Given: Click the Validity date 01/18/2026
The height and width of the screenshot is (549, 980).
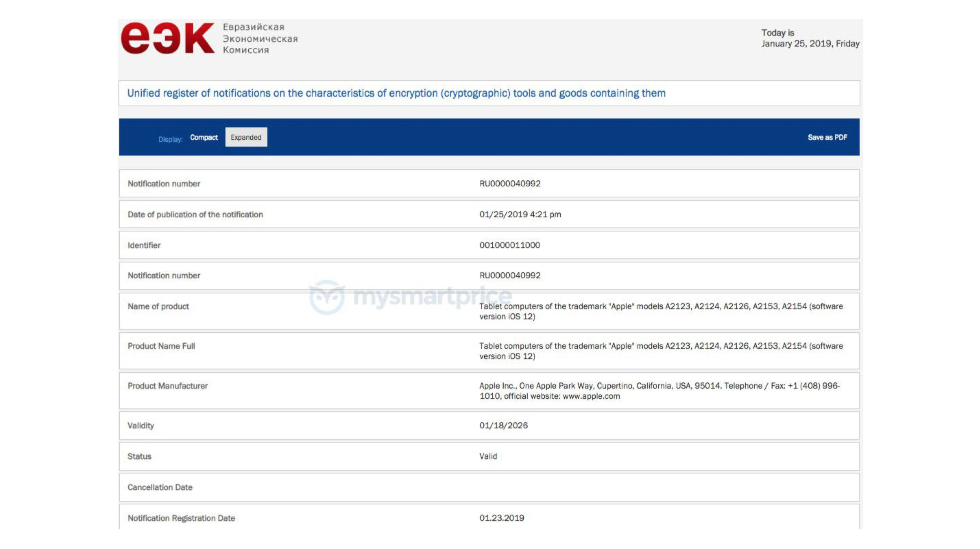Looking at the screenshot, I should [503, 425].
